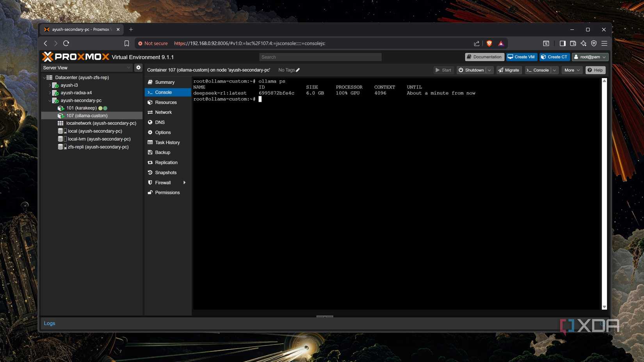This screenshot has width=644, height=362.
Task: Edit container tags with pencil icon
Action: tap(298, 70)
